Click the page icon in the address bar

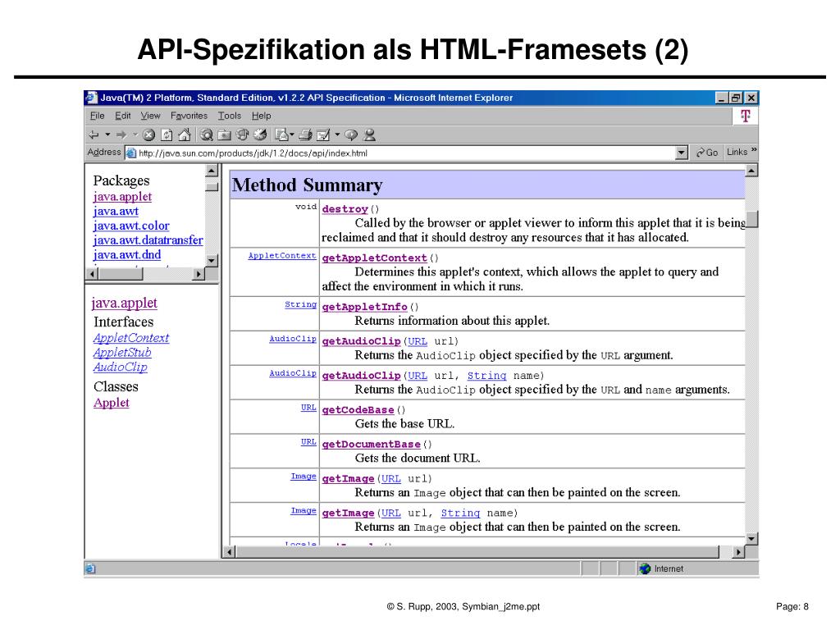tap(131, 153)
